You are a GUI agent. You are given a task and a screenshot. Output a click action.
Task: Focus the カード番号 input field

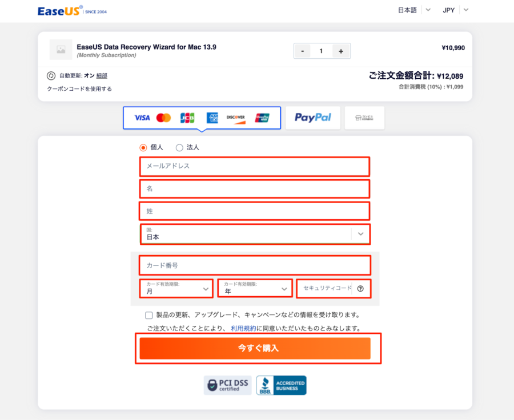click(255, 265)
